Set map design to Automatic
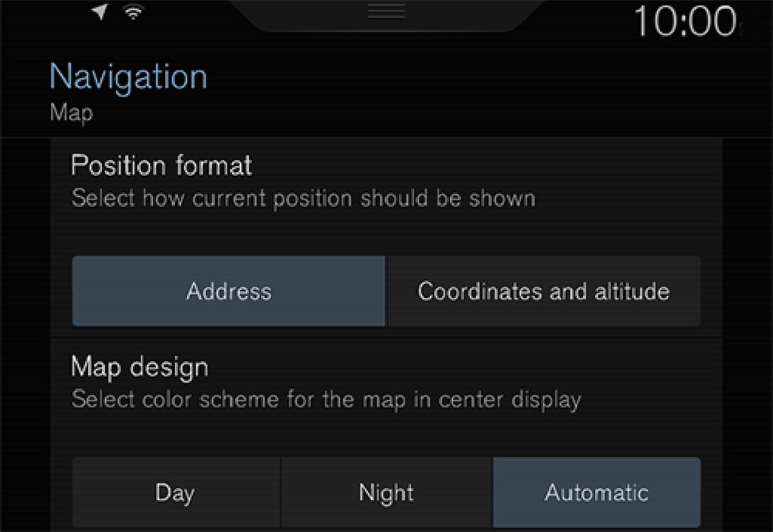 click(596, 492)
